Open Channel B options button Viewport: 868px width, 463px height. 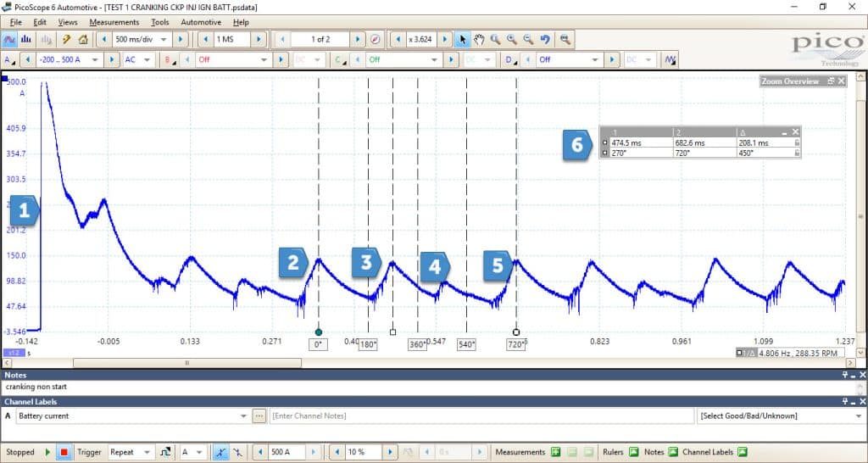169,59
